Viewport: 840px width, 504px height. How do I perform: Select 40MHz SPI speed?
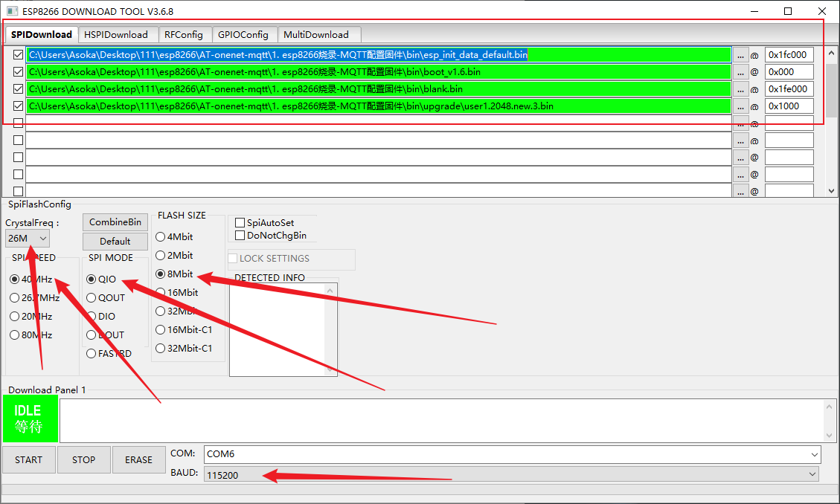(x=31, y=280)
